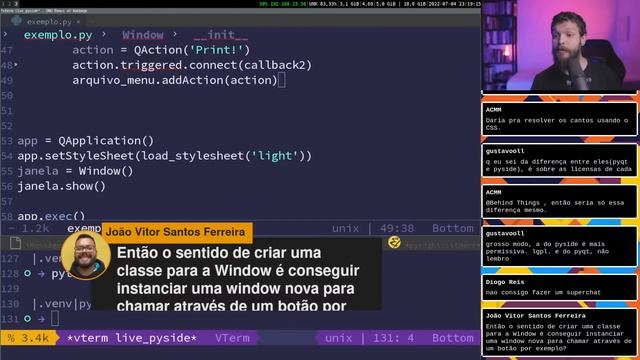
Task: Click 'unix' in the exemplo.py modeline
Action: (345, 229)
